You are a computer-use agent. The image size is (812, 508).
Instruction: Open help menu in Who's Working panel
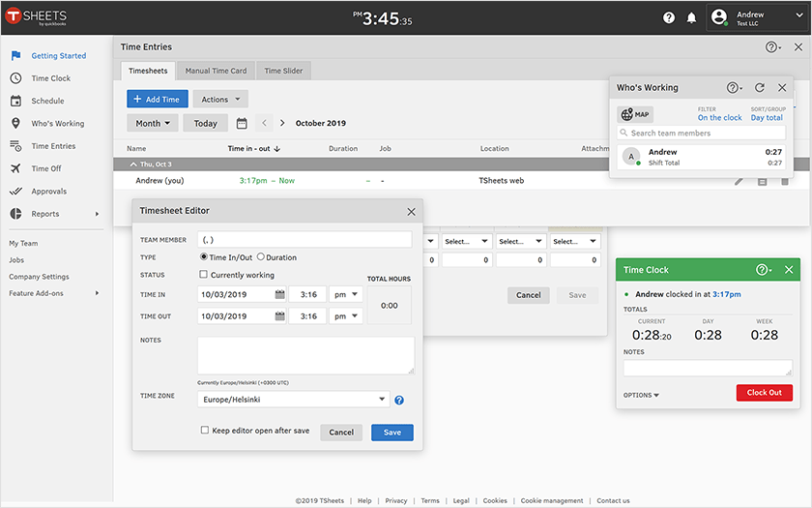click(735, 88)
